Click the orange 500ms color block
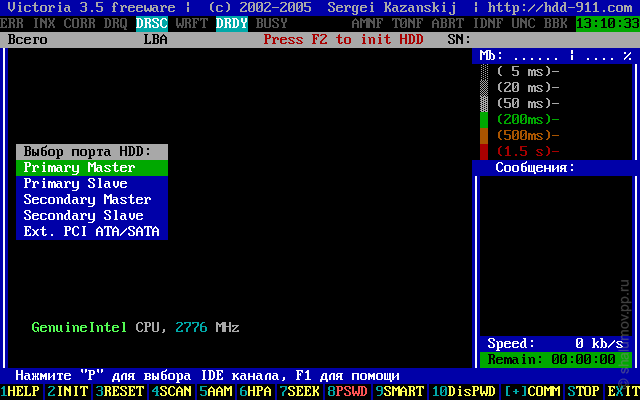 [x=484, y=136]
